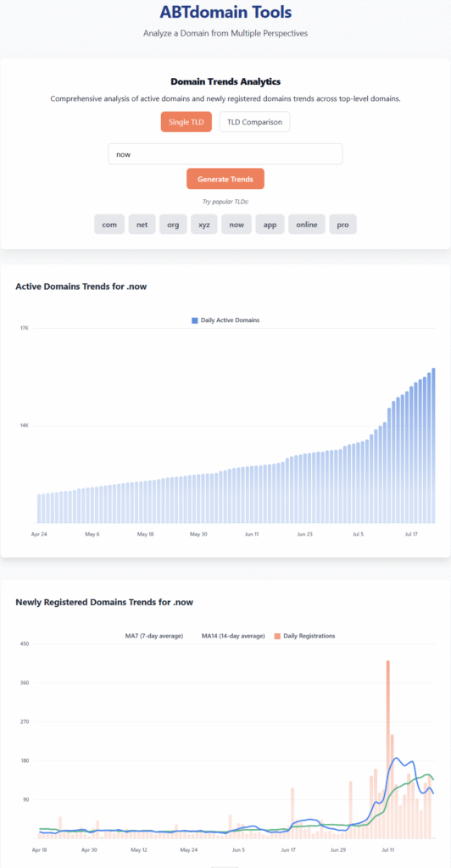Choose the net popular TLD chip
Viewport: 451px width, 868px height.
[x=142, y=225]
